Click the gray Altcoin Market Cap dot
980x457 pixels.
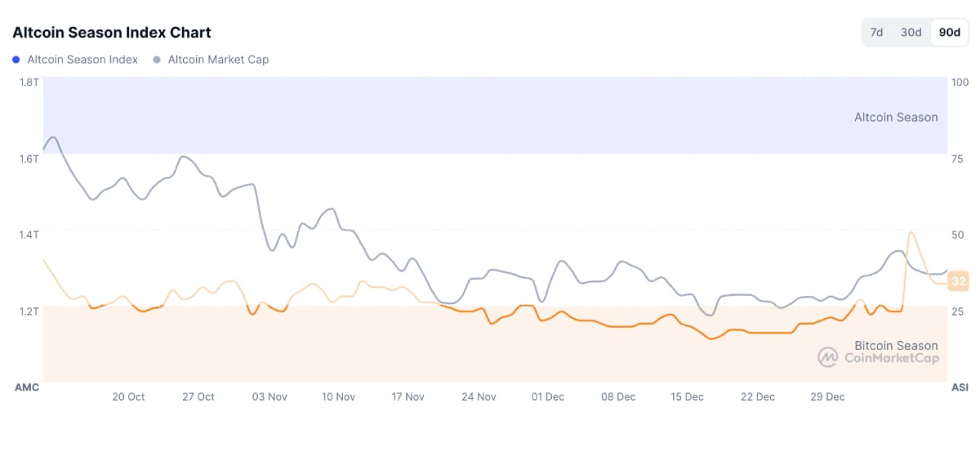(x=157, y=60)
